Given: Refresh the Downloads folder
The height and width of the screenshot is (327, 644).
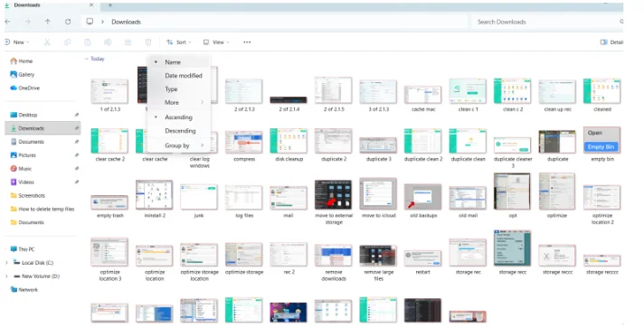Looking at the screenshot, I should 68,22.
